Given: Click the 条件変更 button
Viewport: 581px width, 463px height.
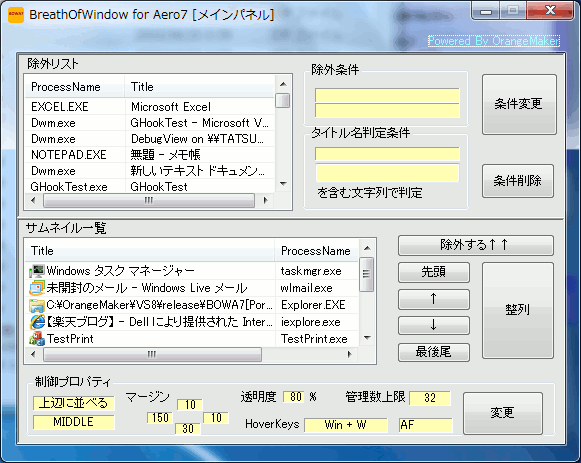Looking at the screenshot, I should pyautogui.click(x=519, y=104).
